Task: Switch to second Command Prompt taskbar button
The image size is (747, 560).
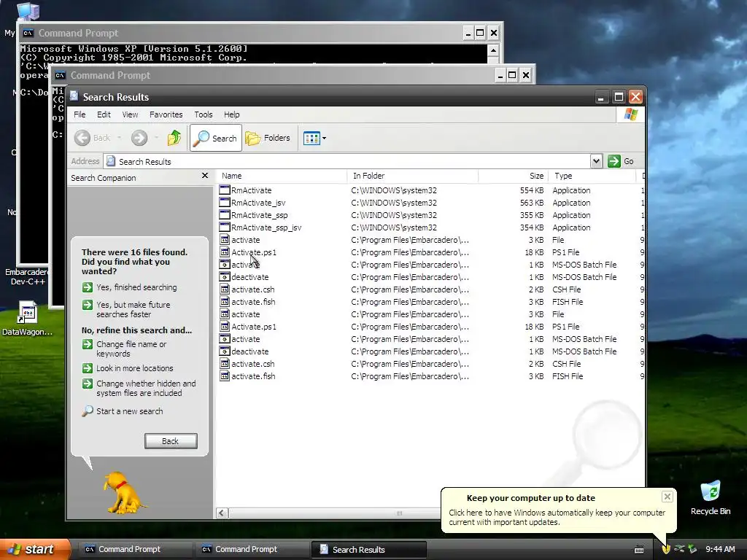Action: (252, 549)
